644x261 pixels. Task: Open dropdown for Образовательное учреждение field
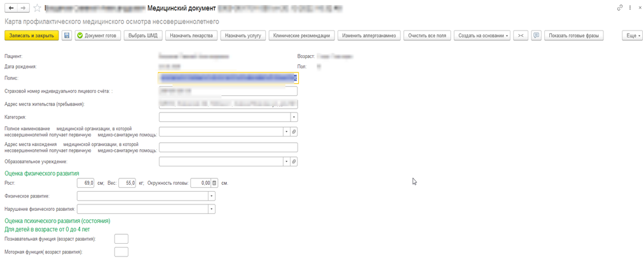(x=285, y=162)
